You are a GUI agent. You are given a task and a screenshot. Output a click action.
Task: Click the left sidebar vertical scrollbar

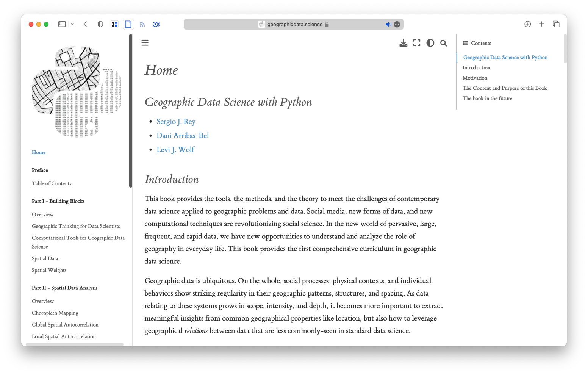point(131,111)
